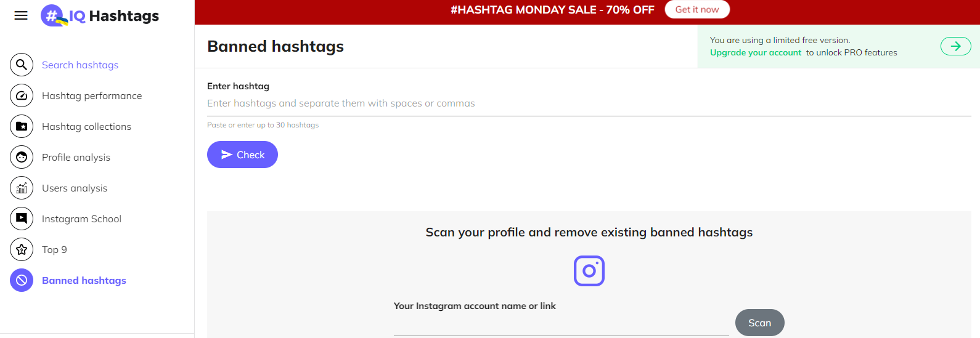Open Hashtag performance gauge icon
This screenshot has width=980, height=338.
22,95
